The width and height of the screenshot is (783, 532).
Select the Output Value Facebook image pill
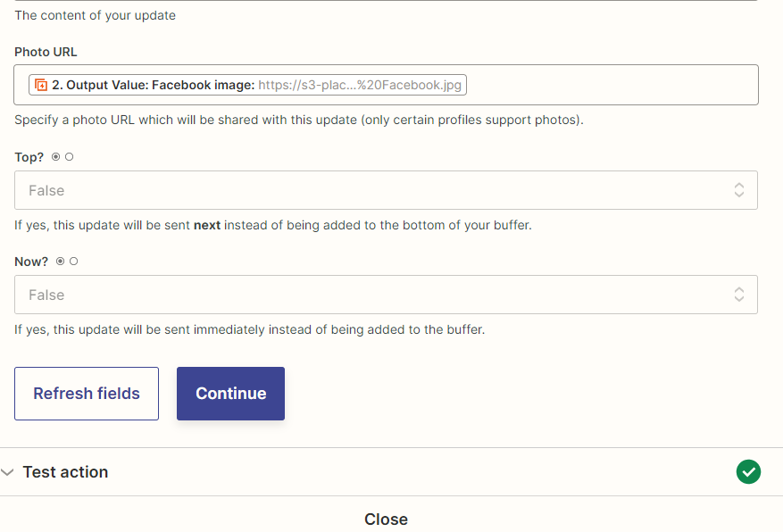click(x=247, y=85)
